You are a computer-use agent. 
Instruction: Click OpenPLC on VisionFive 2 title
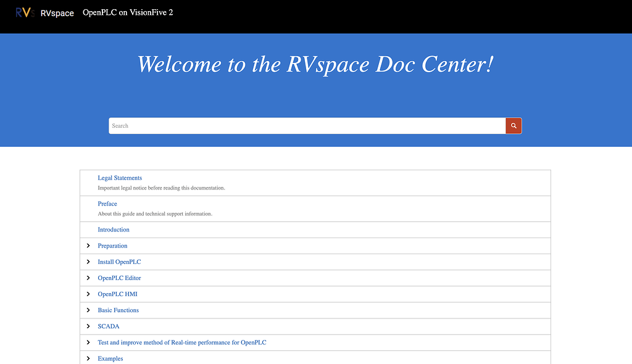(x=128, y=12)
